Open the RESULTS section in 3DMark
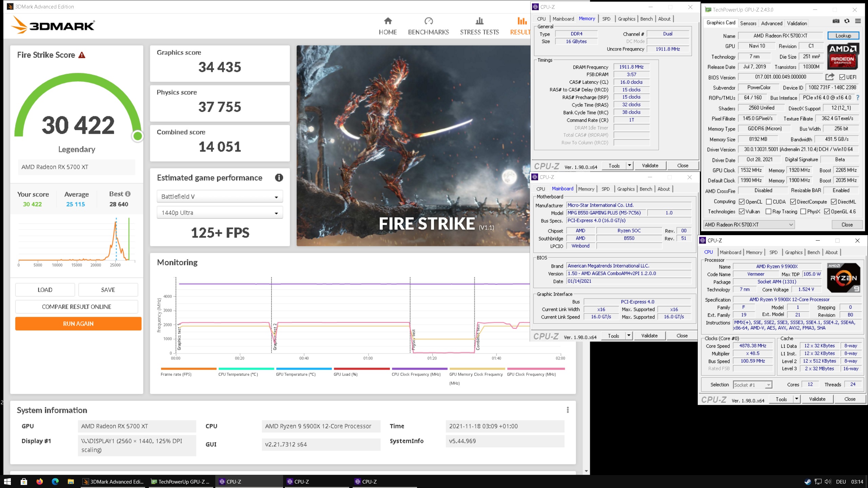 tap(520, 26)
